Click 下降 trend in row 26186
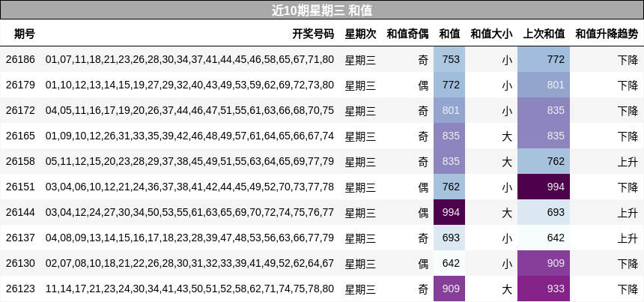644x302 pixels. (628, 60)
